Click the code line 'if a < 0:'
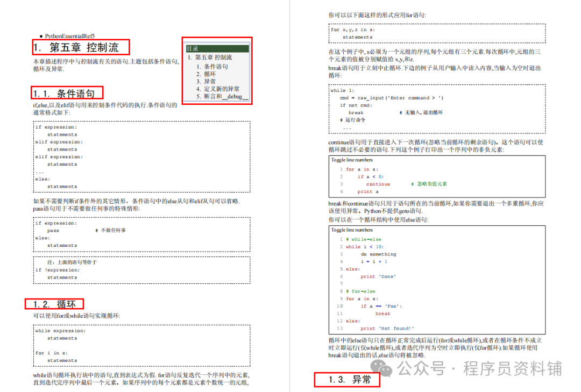 pos(371,177)
